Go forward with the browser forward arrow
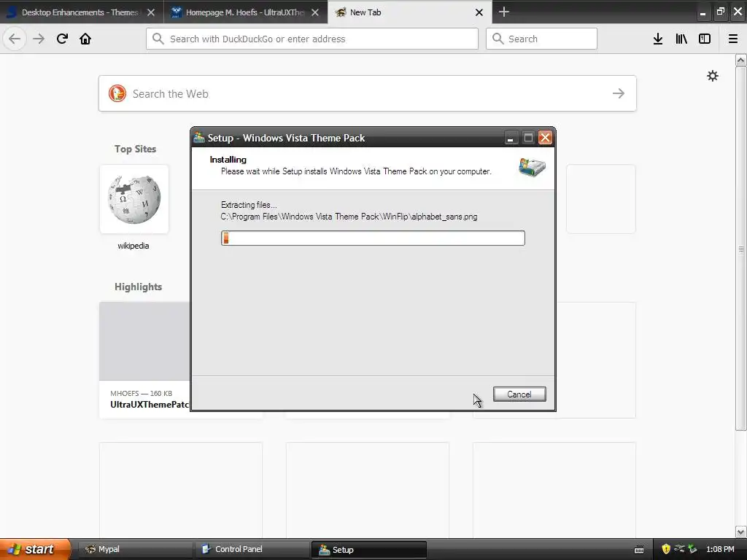Image resolution: width=747 pixels, height=560 pixels. coord(39,39)
